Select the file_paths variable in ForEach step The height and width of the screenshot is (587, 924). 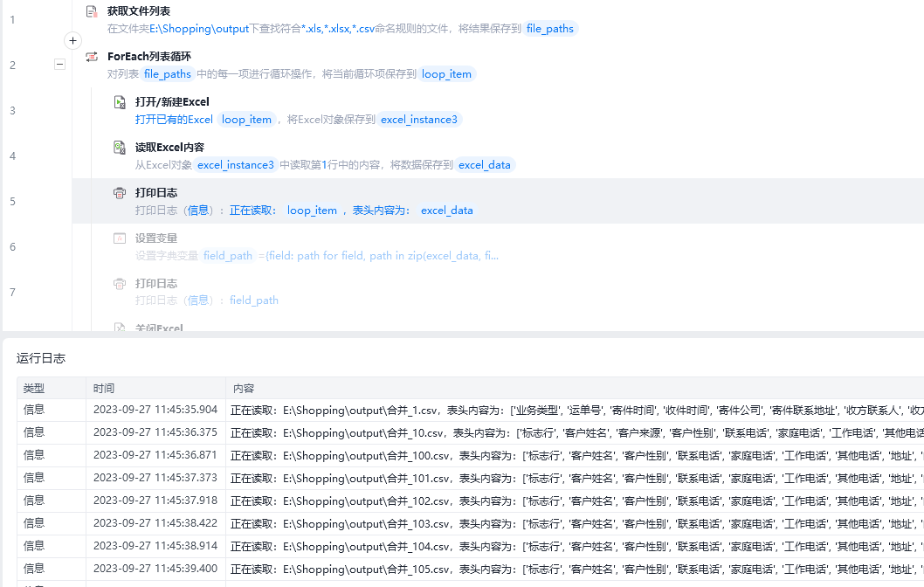click(168, 73)
